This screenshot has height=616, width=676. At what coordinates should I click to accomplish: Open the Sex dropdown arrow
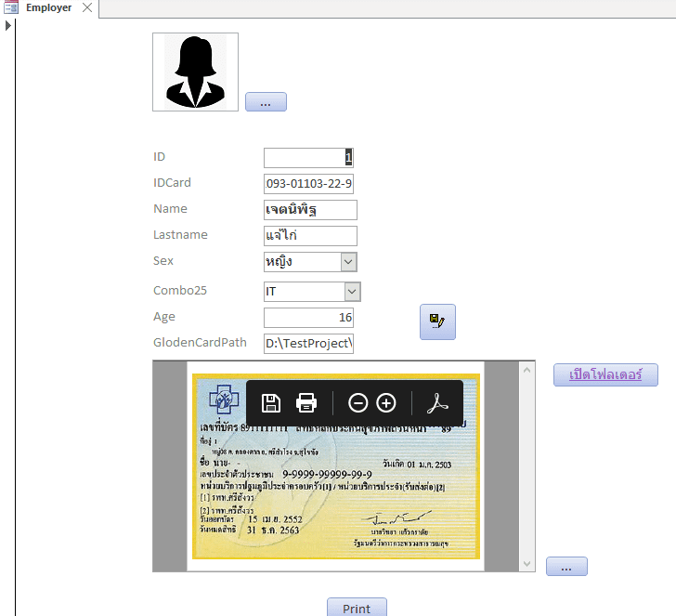point(349,262)
